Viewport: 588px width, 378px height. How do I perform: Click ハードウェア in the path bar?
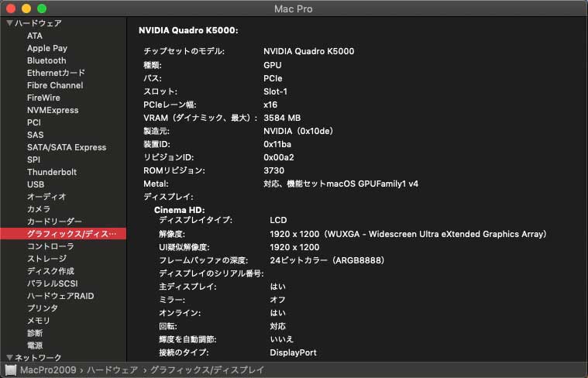coord(112,370)
